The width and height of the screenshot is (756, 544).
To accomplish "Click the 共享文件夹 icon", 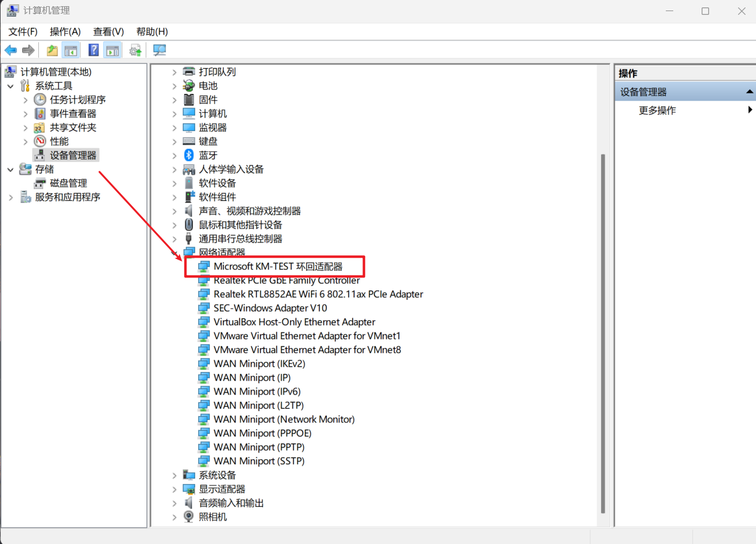I will click(40, 127).
